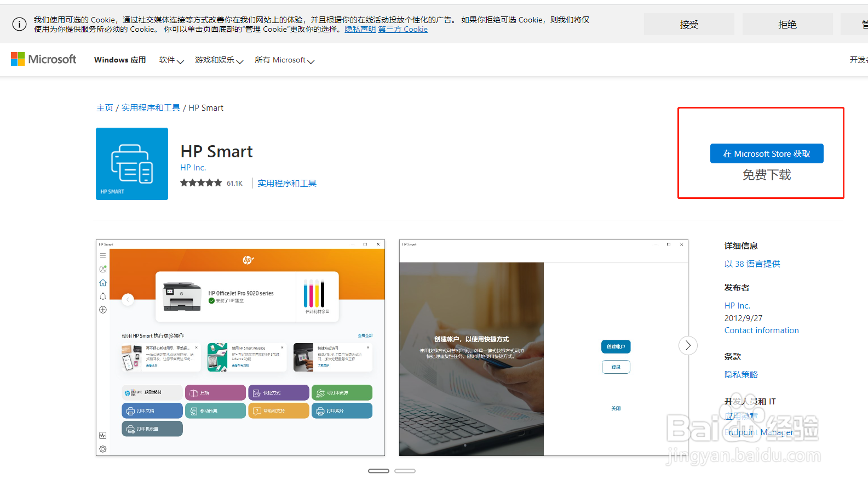868x485 pixels.
Task: Open the HP Inc. publisher link under the title
Action: [193, 168]
